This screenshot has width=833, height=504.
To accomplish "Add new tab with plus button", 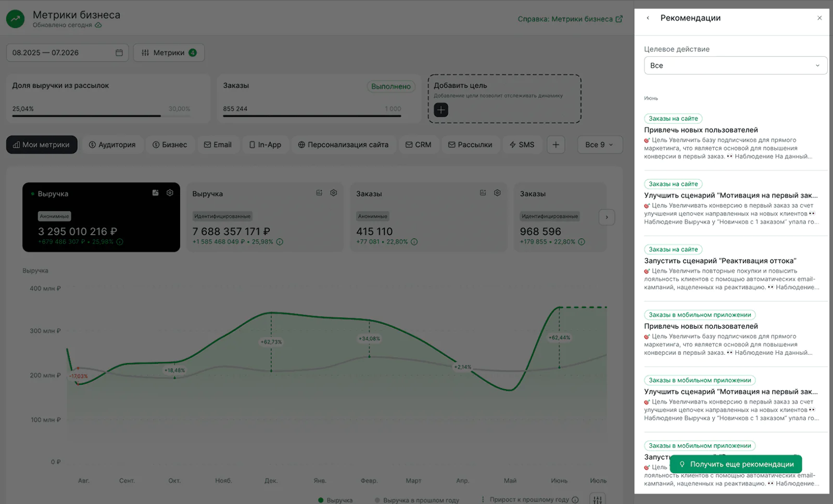I will pyautogui.click(x=556, y=145).
